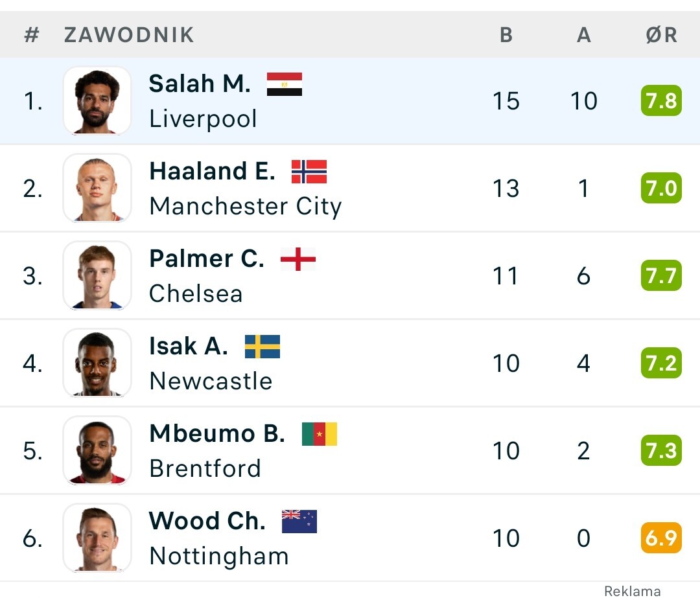Viewport: 700px width, 598px height.
Task: Click the orange 6.9 rating badge
Action: [x=661, y=538]
